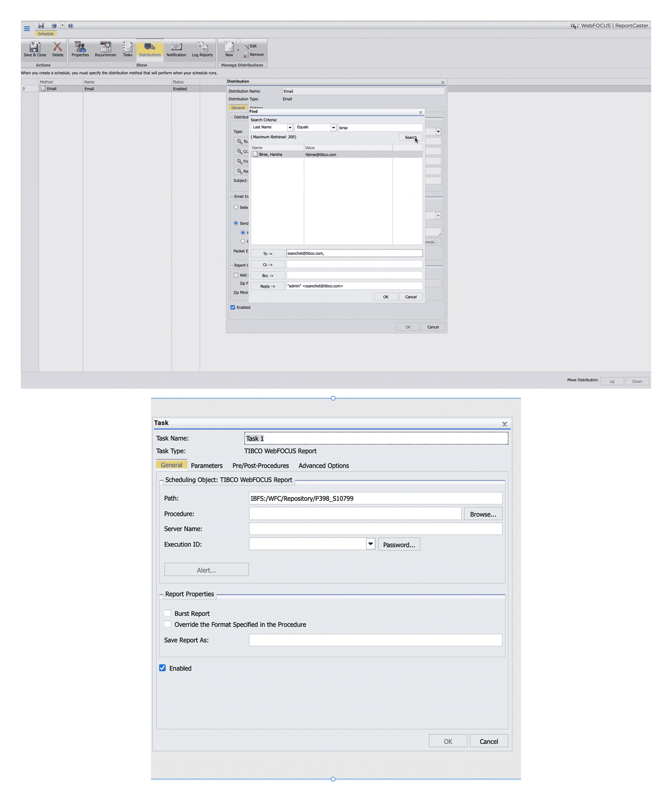Uncheck the Enabled checkbox in Task dialog
Screen dimensions: 672x808
coord(162,668)
